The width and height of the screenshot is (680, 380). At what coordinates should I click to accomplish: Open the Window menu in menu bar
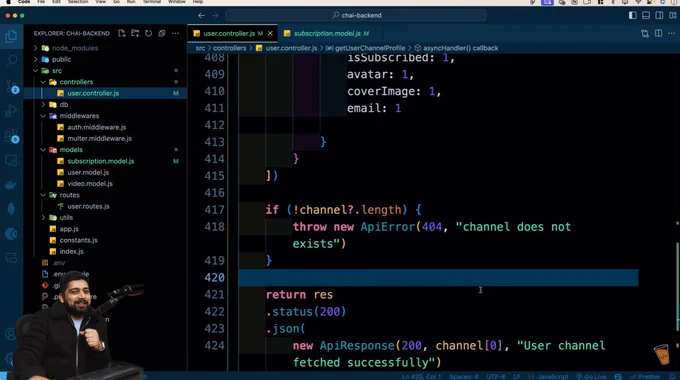click(177, 2)
